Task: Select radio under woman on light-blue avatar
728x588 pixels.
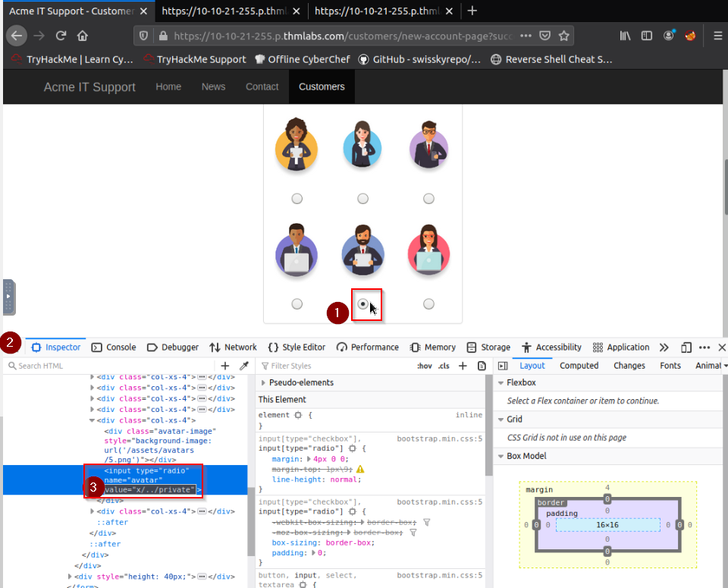Action: click(363, 199)
